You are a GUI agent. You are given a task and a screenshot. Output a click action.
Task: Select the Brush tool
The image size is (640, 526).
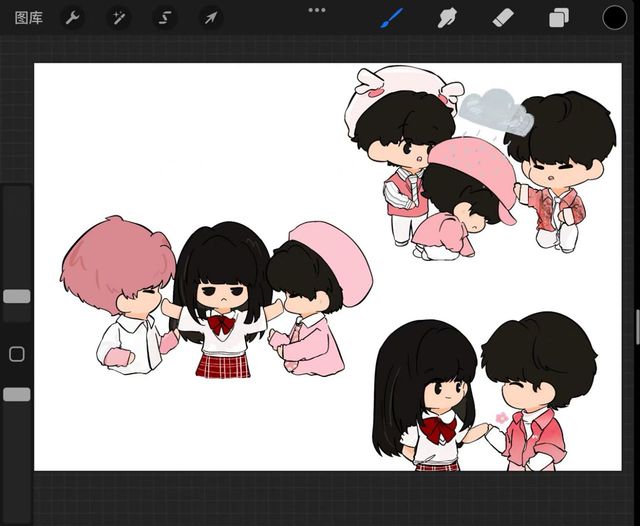click(x=391, y=18)
